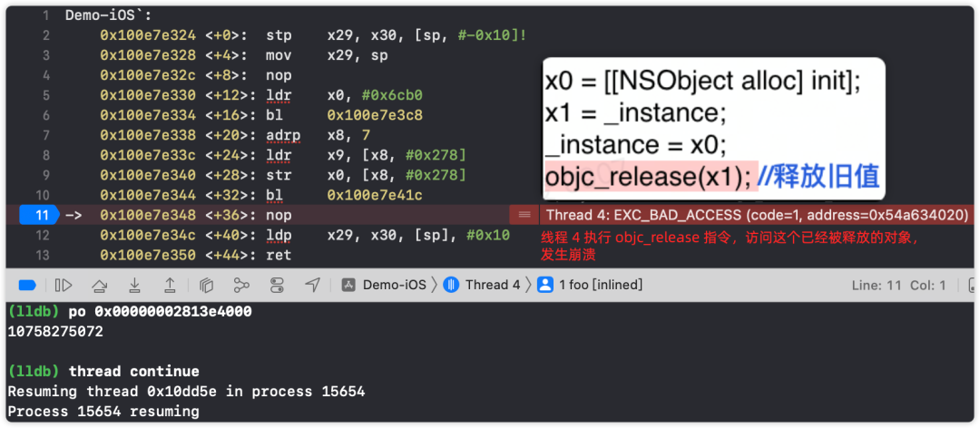Viewport: 980px width, 428px height.
Task: Deactivate breakpoints using the blue breakpoint toggle
Action: (x=27, y=286)
